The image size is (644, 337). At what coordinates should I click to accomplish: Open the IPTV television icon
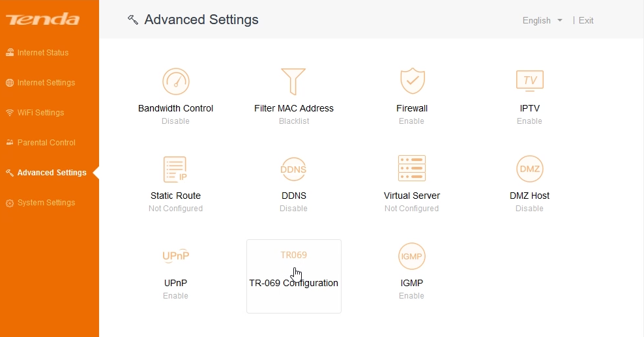[x=530, y=80]
